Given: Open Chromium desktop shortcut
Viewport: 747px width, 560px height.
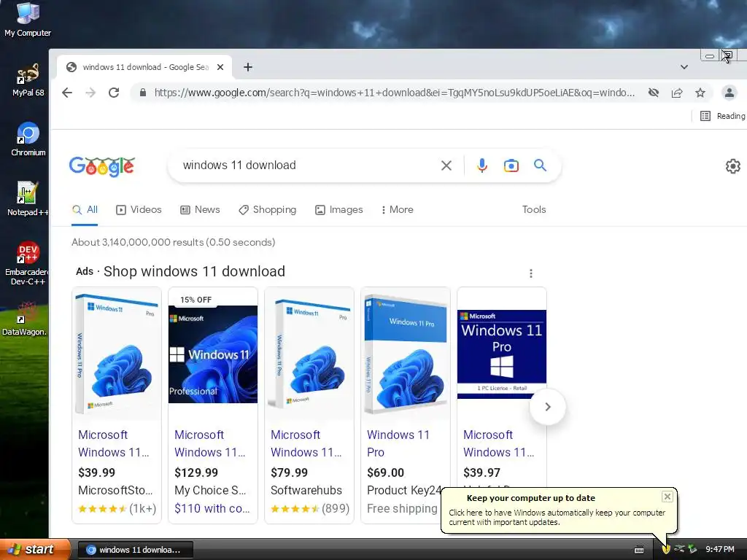Looking at the screenshot, I should [x=28, y=139].
